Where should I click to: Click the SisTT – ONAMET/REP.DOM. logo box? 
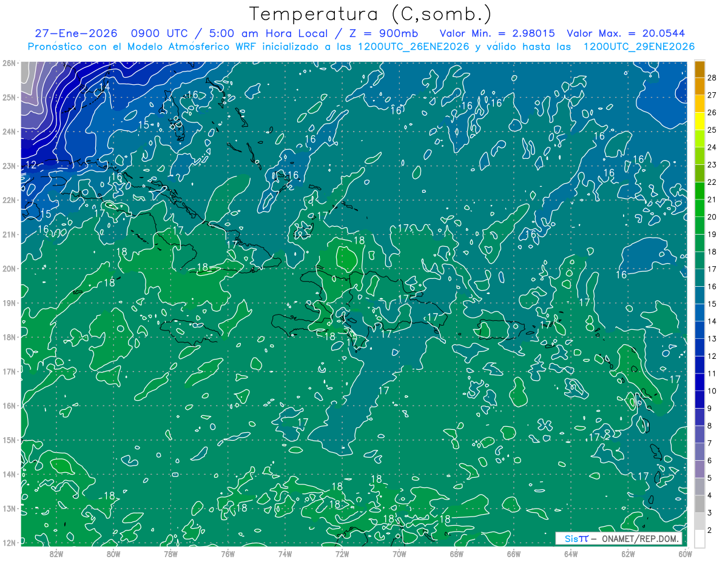pyautogui.click(x=618, y=539)
